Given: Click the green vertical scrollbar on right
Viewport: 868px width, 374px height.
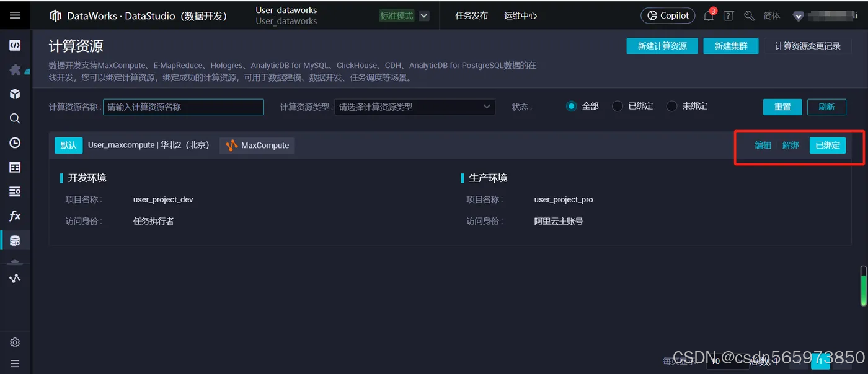Looking at the screenshot, I should 863,286.
